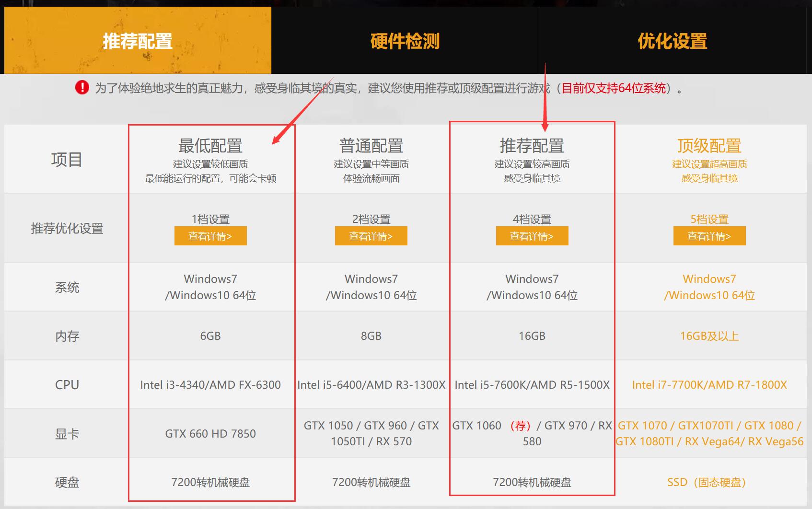Open the 优化设置 tab
This screenshot has height=509, width=812.
673,41
